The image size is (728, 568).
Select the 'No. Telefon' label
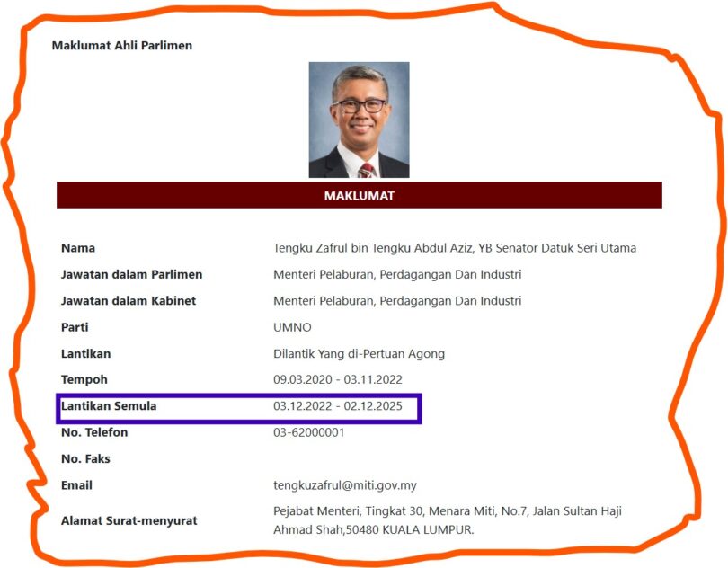click(94, 432)
